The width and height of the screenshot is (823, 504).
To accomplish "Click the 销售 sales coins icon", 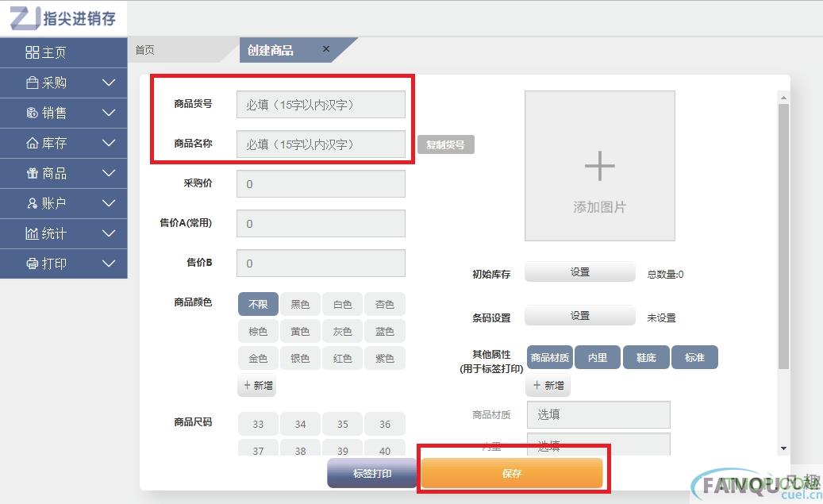I will point(33,113).
